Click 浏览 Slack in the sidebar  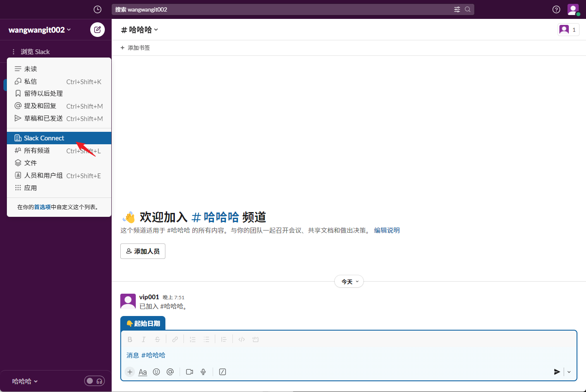click(x=35, y=52)
